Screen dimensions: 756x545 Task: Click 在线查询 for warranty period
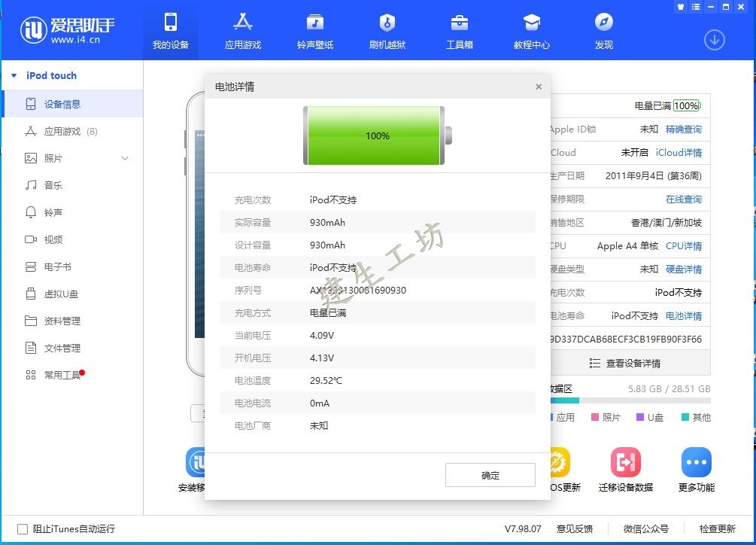[x=684, y=199]
